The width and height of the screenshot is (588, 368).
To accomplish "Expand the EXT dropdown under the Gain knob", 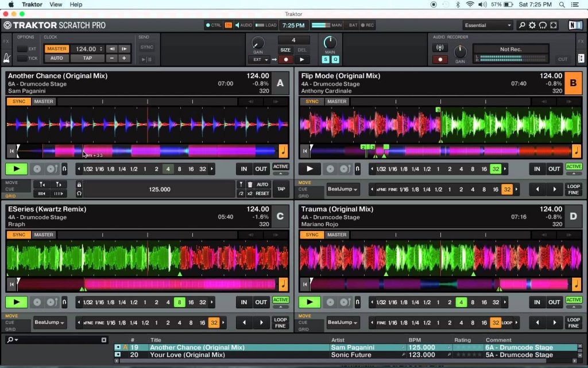I will pos(259,59).
